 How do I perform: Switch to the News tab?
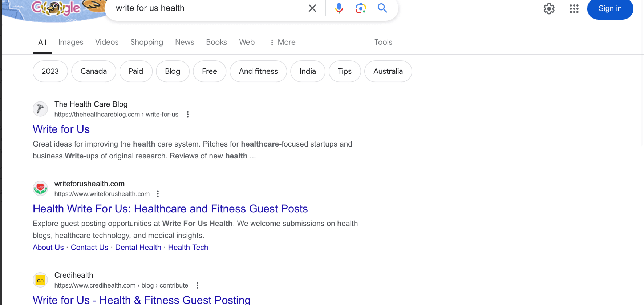coord(185,43)
